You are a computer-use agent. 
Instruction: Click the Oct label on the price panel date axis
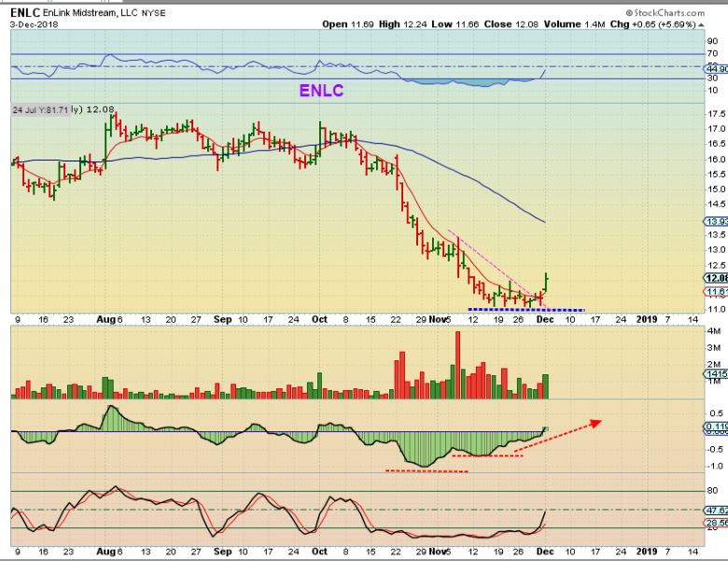(319, 319)
